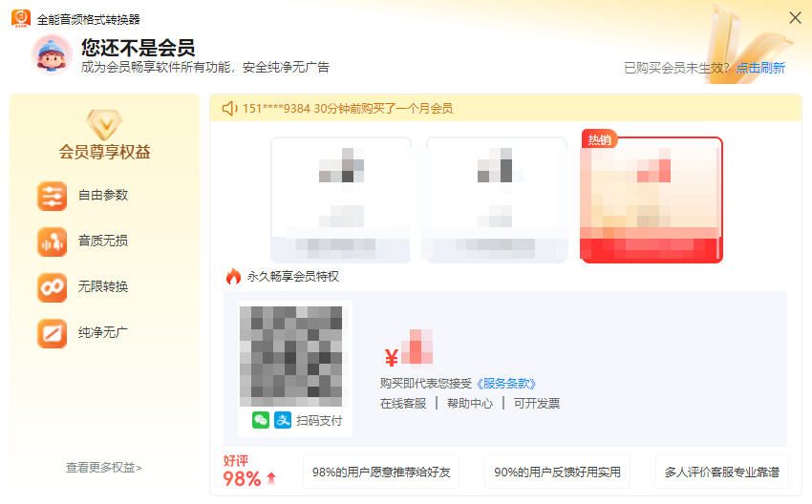The height and width of the screenshot is (504, 812).
Task: Click 点击刷新 to refresh membership
Action: tap(760, 68)
